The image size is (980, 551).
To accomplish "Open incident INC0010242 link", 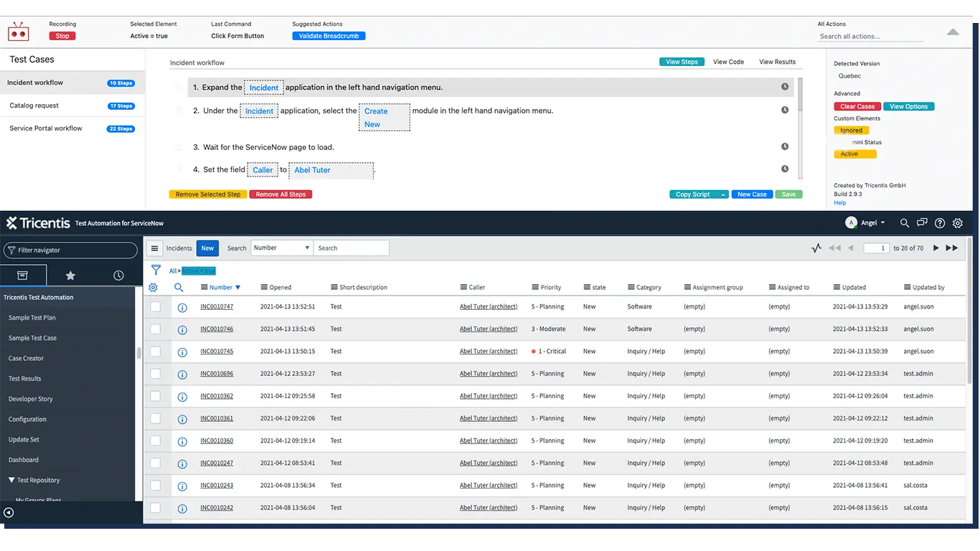I will [x=217, y=508].
